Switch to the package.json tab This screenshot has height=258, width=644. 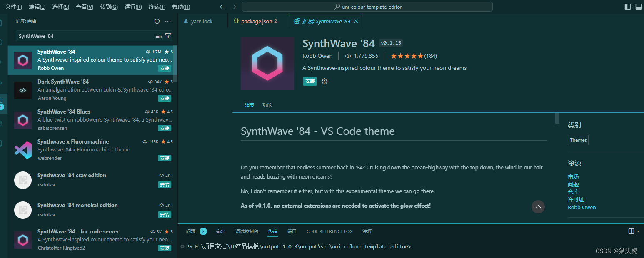click(x=256, y=21)
